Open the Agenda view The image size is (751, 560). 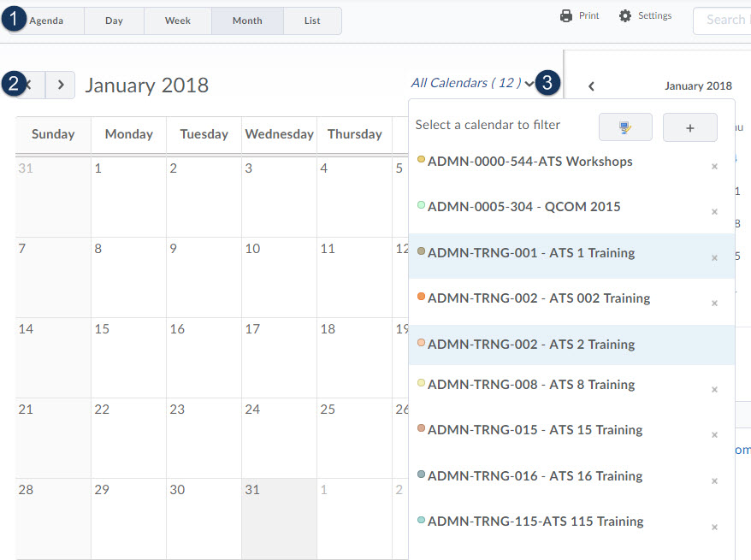(47, 20)
